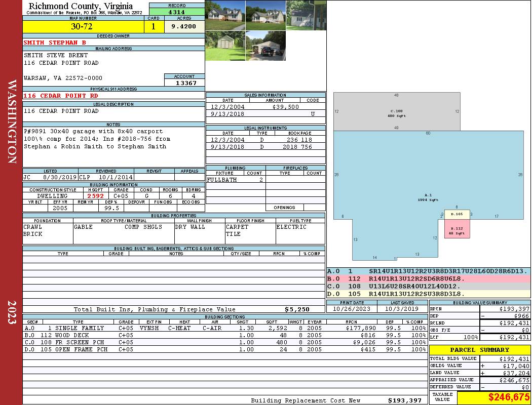Open the photo of white shed with shutters

click(306, 15)
